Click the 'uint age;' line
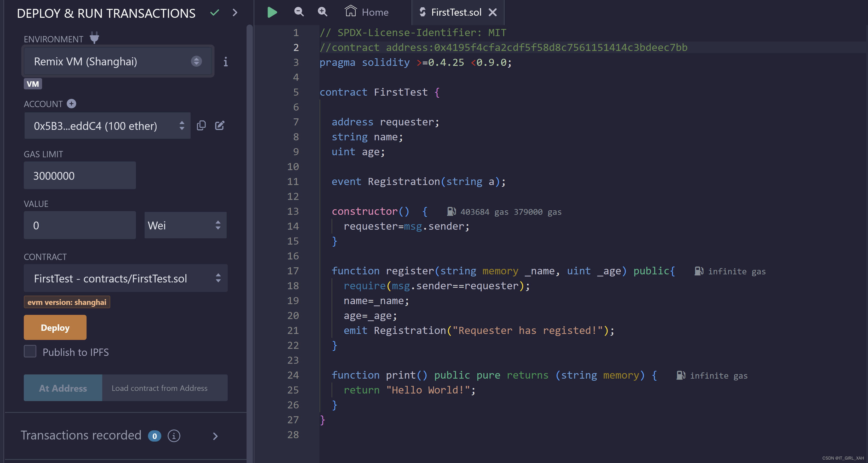The height and width of the screenshot is (463, 868). pyautogui.click(x=358, y=152)
